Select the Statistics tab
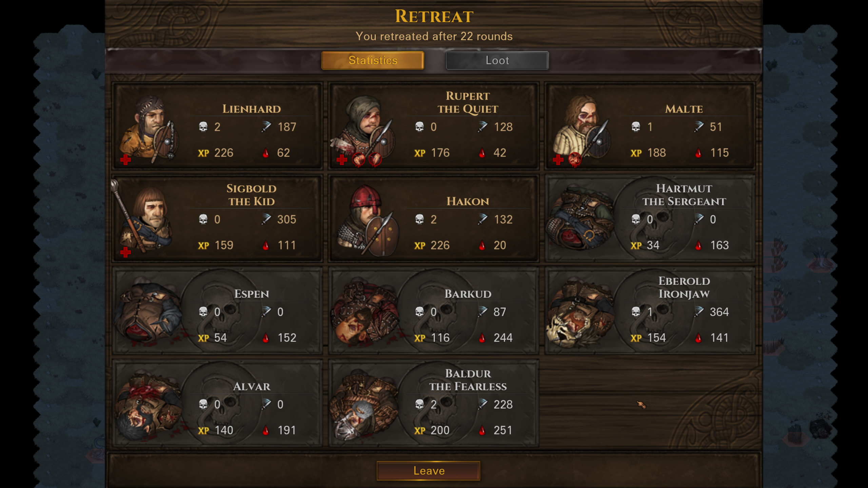Image resolution: width=868 pixels, height=488 pixels. coord(373,60)
